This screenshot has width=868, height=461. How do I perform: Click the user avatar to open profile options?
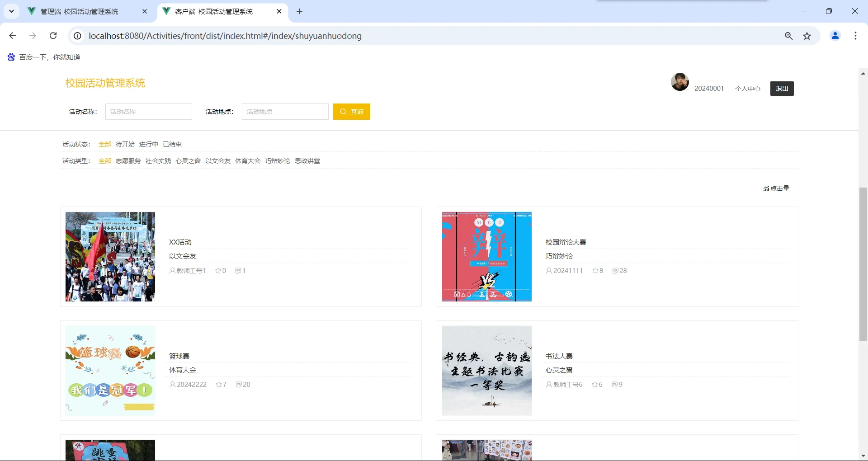click(x=679, y=82)
